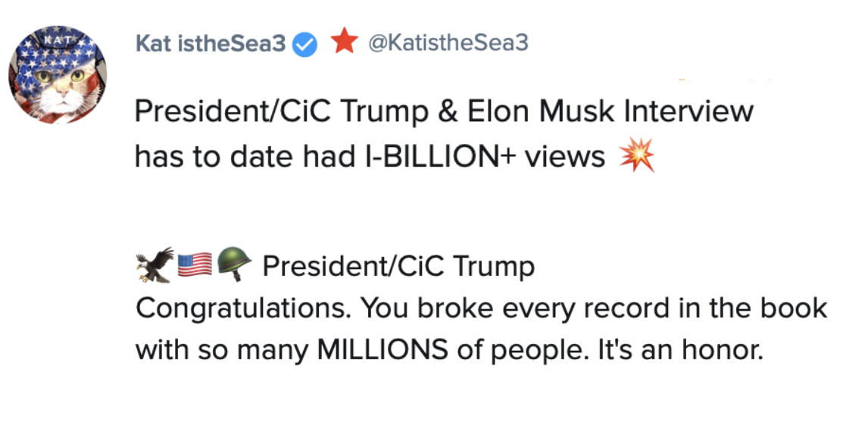Click the blue verified checkmark badge
The width and height of the screenshot is (868, 438).
click(305, 45)
